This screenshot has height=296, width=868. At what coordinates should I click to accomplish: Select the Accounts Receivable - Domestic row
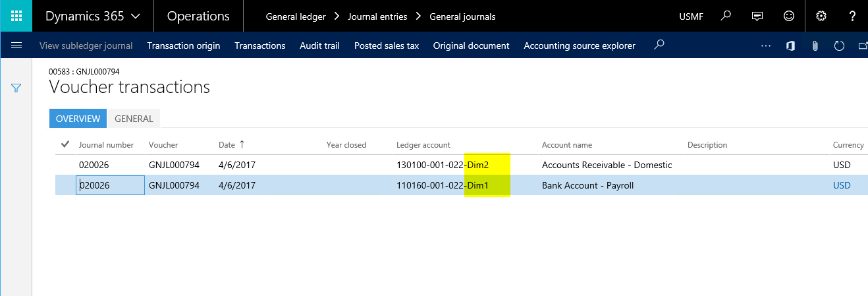606,165
